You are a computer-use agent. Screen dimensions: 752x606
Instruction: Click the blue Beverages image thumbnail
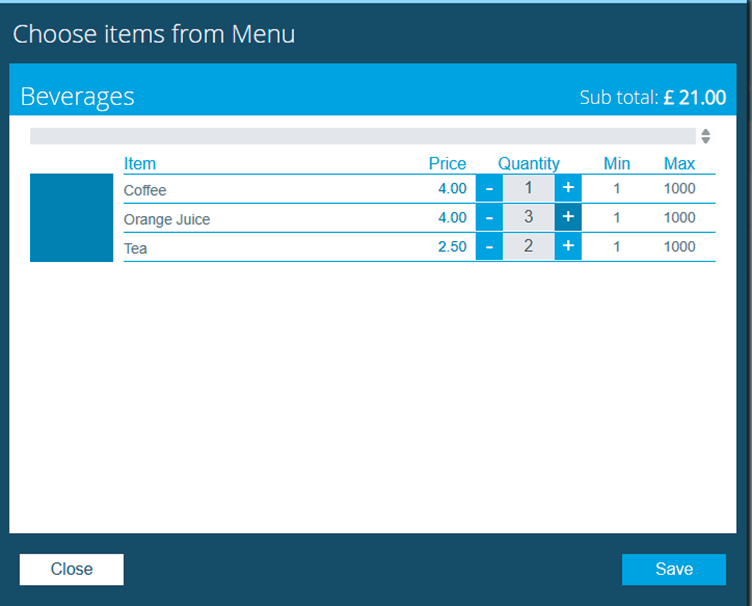[x=71, y=218]
